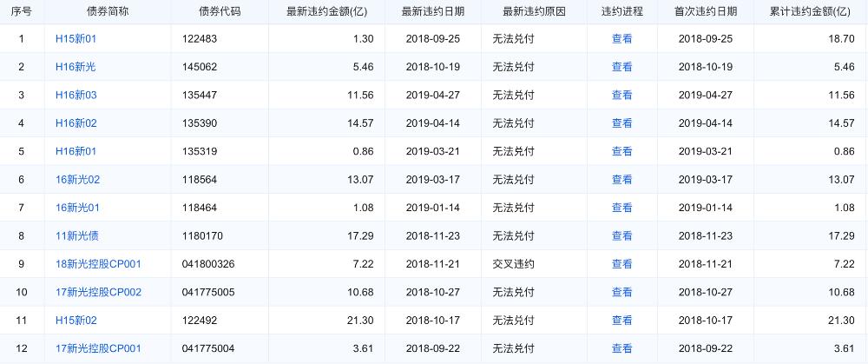Click the 交叉违约 default reason cell
This screenshot has width=868, height=364.
(x=513, y=264)
